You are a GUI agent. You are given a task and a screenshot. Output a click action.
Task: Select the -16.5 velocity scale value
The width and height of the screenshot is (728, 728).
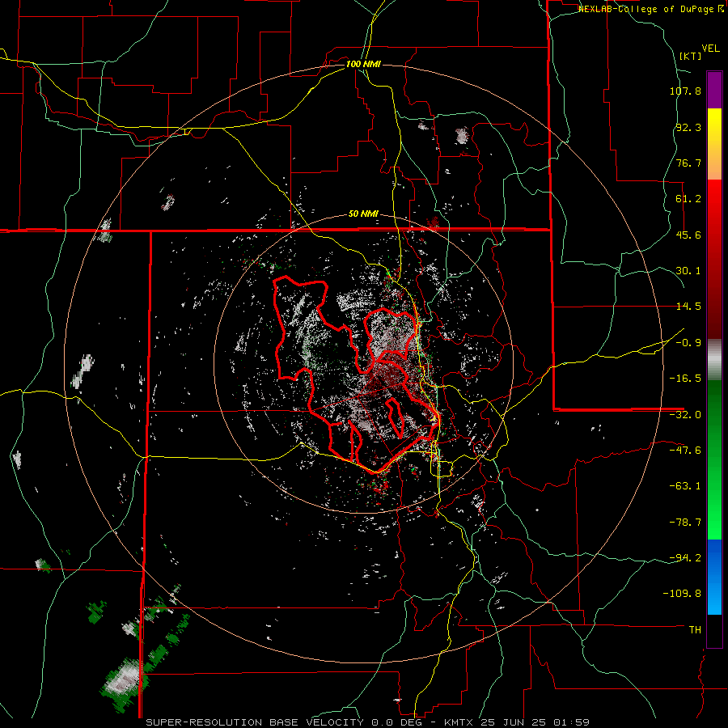coord(685,379)
